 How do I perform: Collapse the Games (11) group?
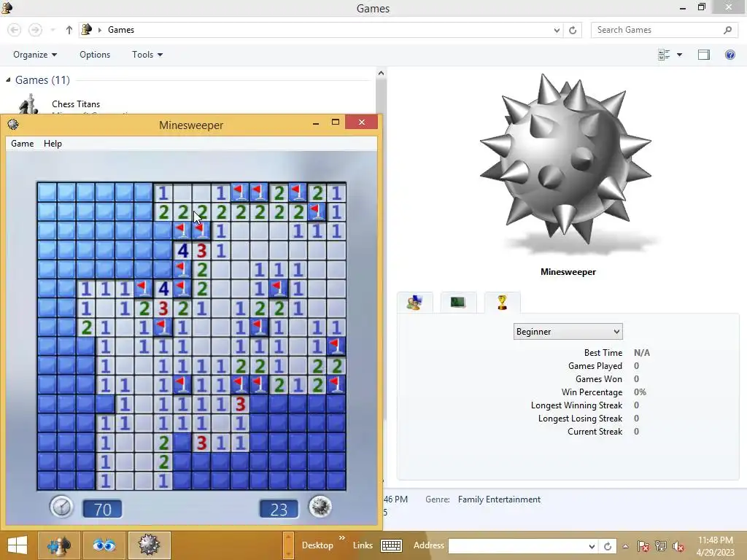pos(8,80)
